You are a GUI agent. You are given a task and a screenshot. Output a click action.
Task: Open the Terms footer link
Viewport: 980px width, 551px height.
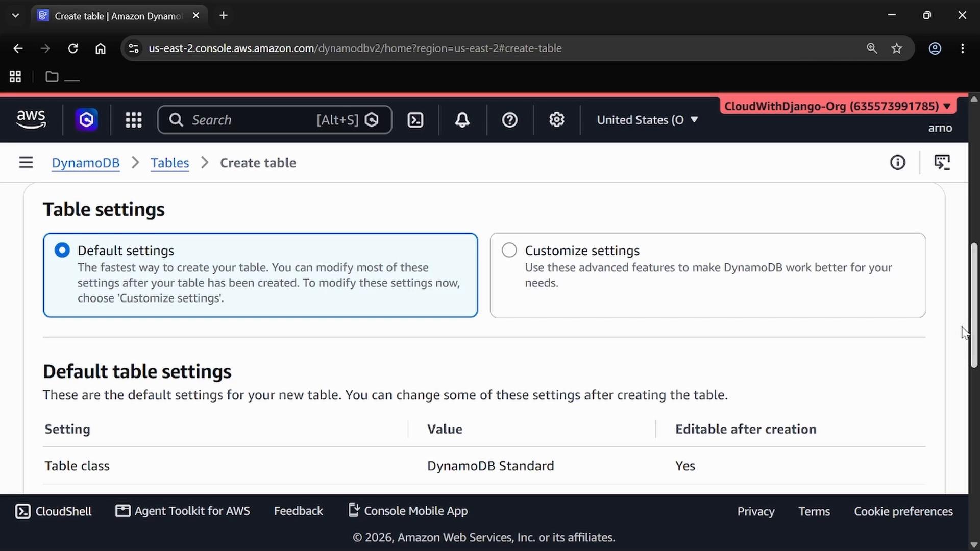[814, 511]
